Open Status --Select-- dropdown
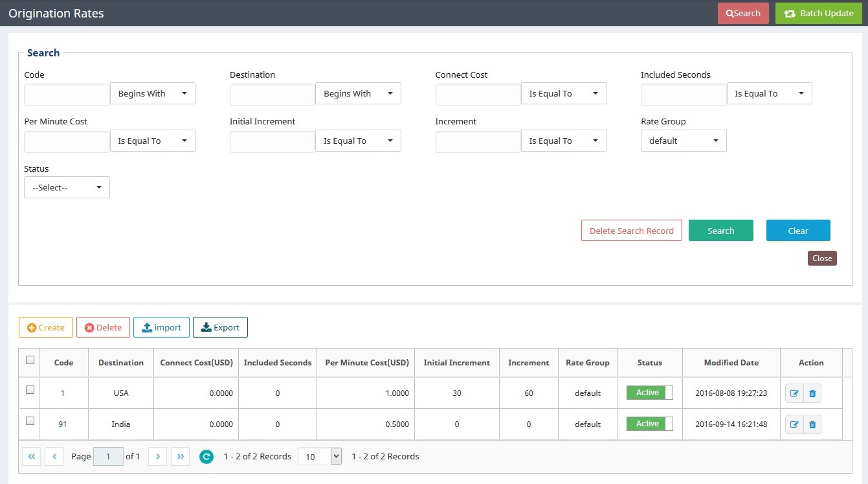 (x=67, y=187)
